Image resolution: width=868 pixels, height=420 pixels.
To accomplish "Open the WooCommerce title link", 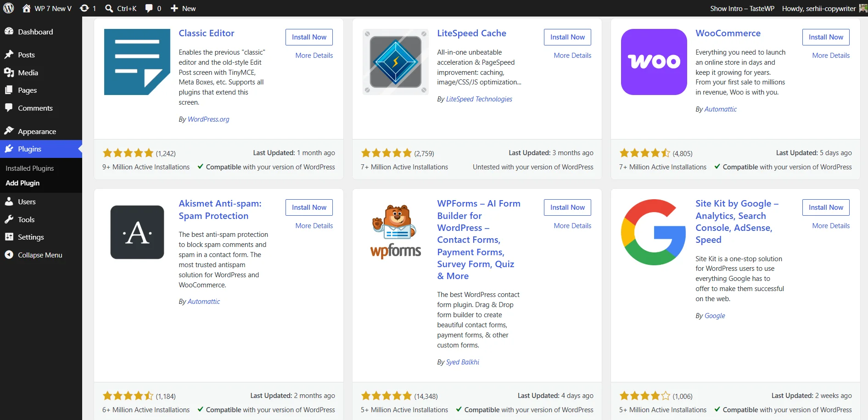I will tap(728, 33).
